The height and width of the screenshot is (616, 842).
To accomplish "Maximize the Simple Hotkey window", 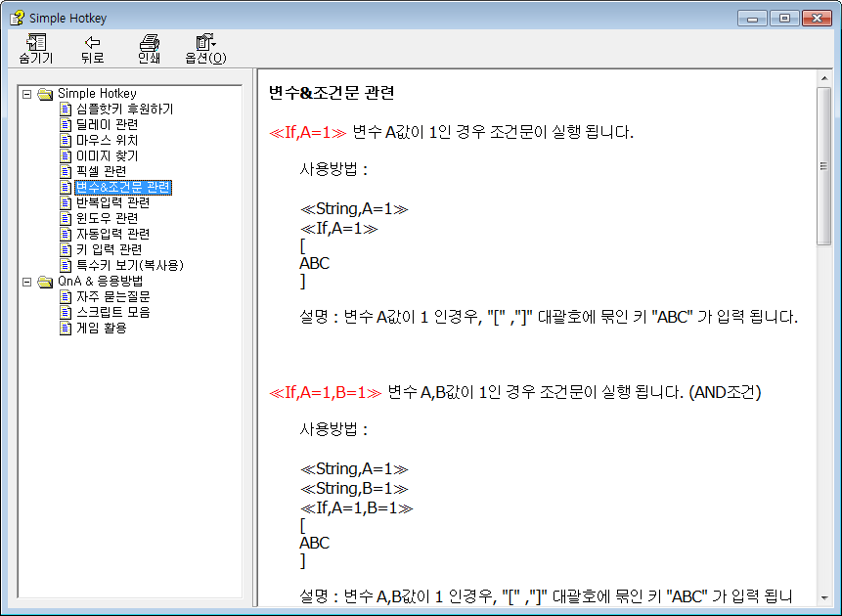I will click(784, 19).
